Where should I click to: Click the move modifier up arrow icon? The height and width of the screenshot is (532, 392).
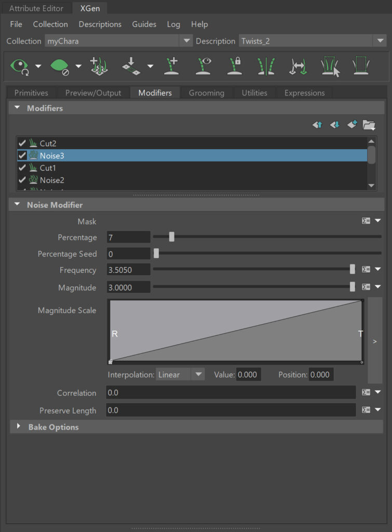(x=317, y=125)
